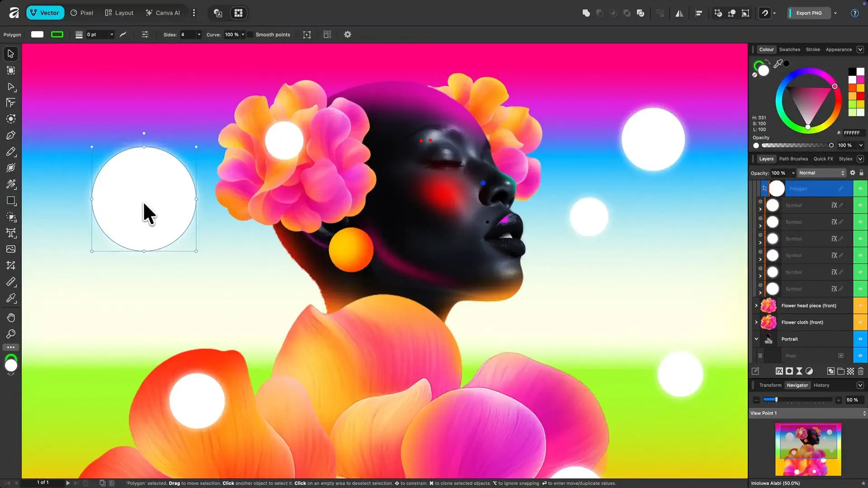
Task: Enable the Smooth points checkbox
Action: click(250, 34)
